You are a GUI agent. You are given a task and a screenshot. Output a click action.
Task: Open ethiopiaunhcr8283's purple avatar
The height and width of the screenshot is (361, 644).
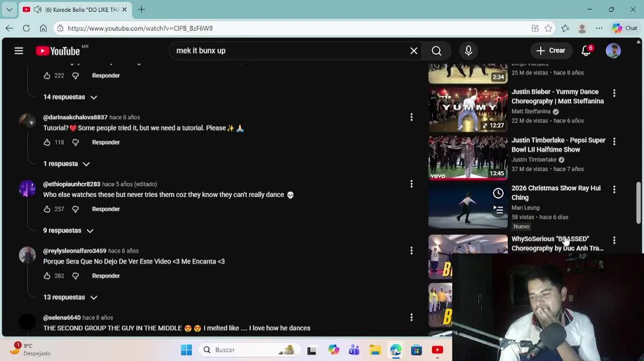[x=27, y=189]
